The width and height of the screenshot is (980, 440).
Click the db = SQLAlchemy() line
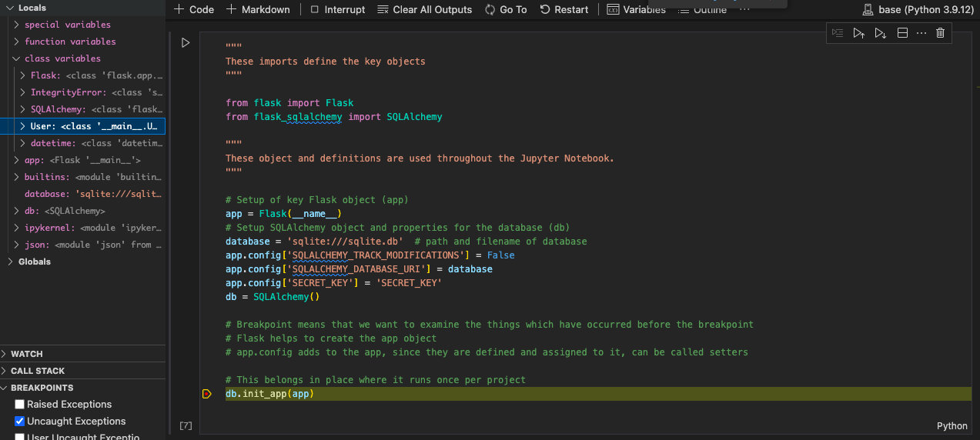[273, 297]
